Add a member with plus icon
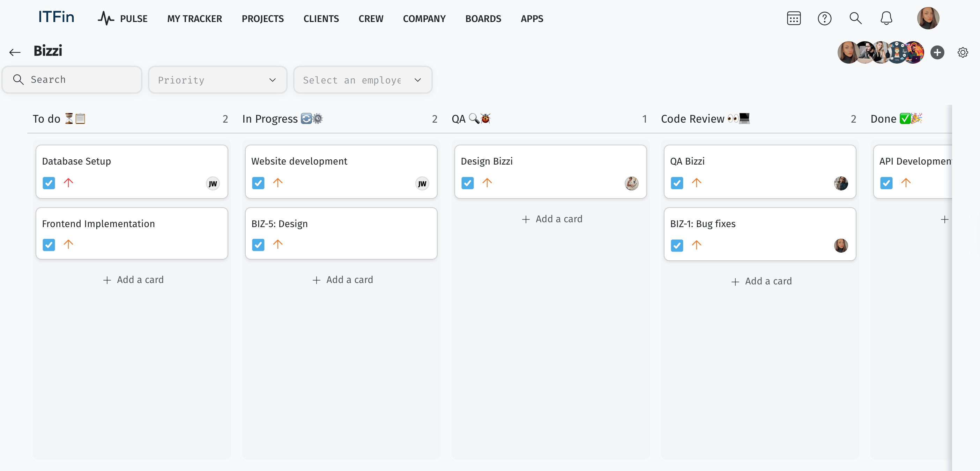The height and width of the screenshot is (471, 980). pos(937,52)
